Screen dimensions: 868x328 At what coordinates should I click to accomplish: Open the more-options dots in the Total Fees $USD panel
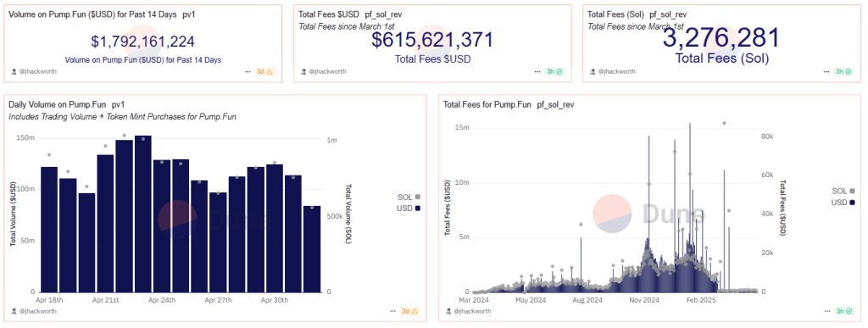(x=537, y=71)
